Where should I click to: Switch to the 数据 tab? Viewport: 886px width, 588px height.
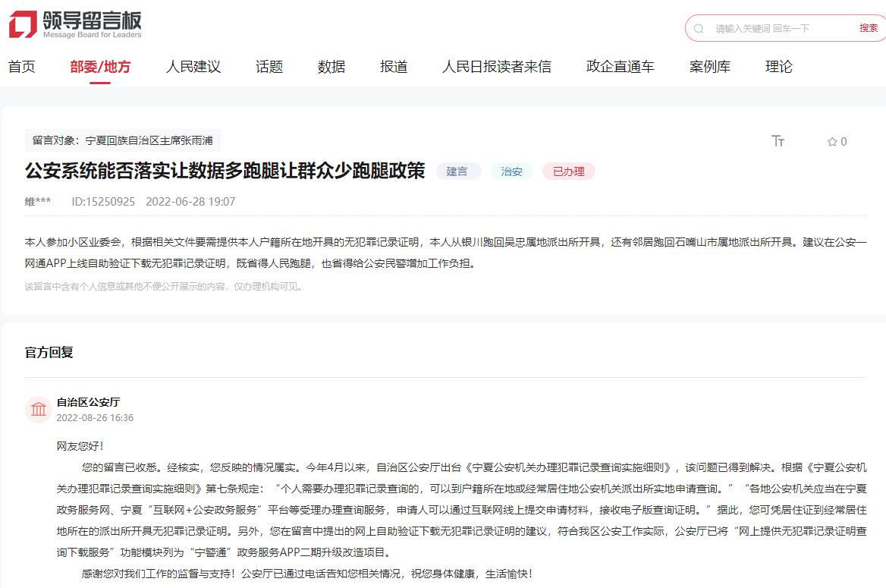click(331, 67)
